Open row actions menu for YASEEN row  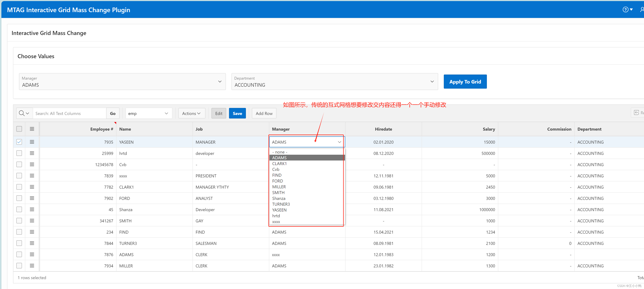tap(32, 142)
